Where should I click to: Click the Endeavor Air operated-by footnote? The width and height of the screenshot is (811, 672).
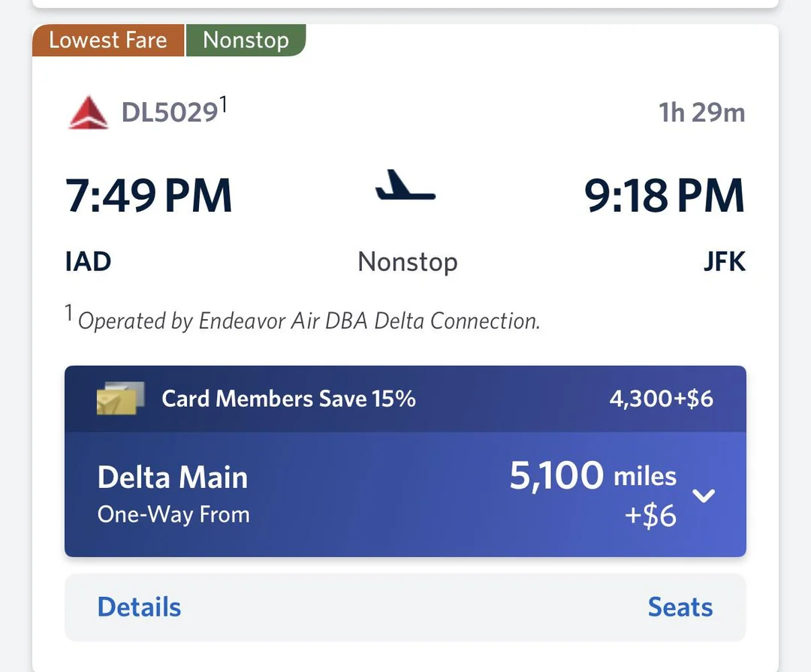[x=308, y=321]
